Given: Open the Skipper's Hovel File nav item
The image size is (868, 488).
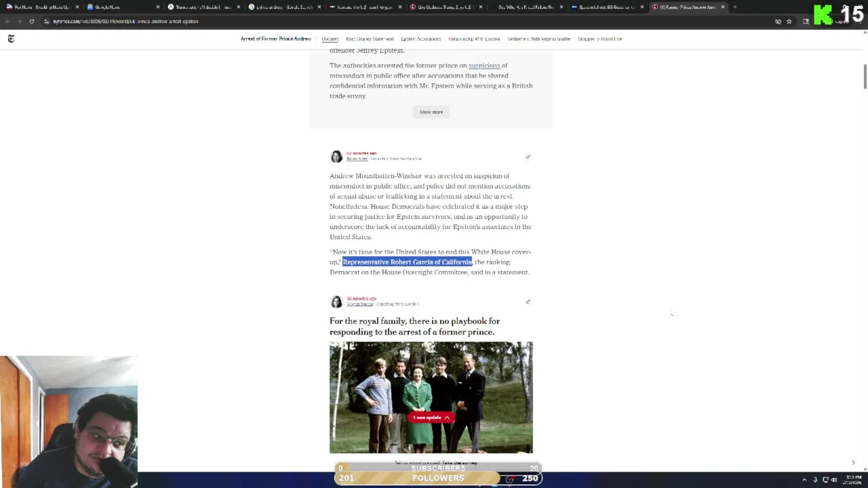Looking at the screenshot, I should pos(600,39).
